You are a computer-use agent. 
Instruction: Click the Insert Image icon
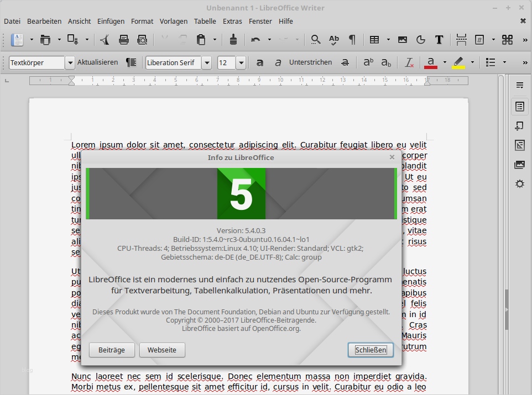[403, 40]
